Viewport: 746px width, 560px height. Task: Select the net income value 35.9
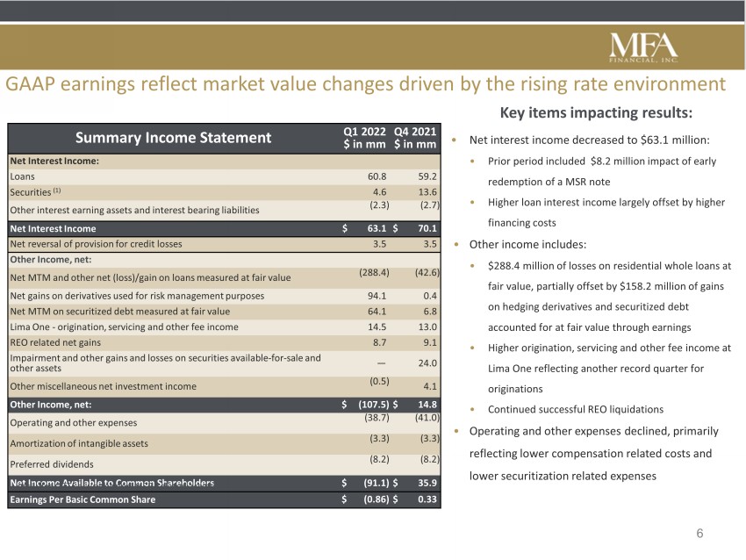pyautogui.click(x=427, y=483)
